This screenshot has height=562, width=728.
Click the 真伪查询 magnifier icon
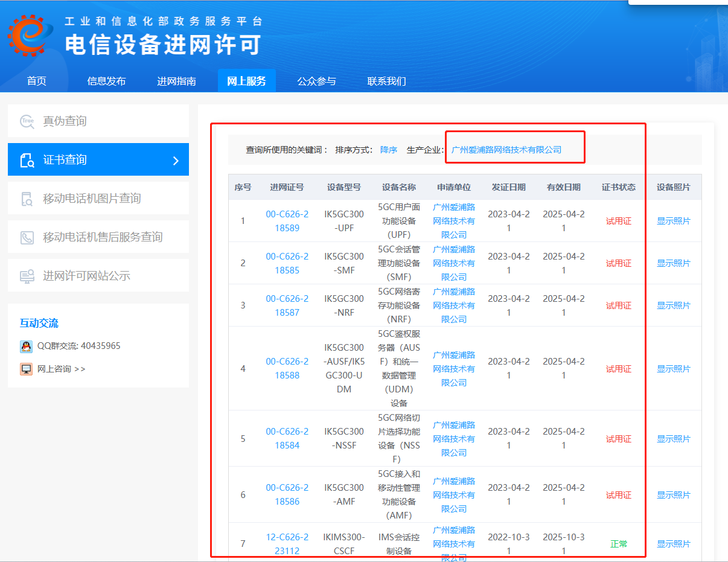pos(27,121)
